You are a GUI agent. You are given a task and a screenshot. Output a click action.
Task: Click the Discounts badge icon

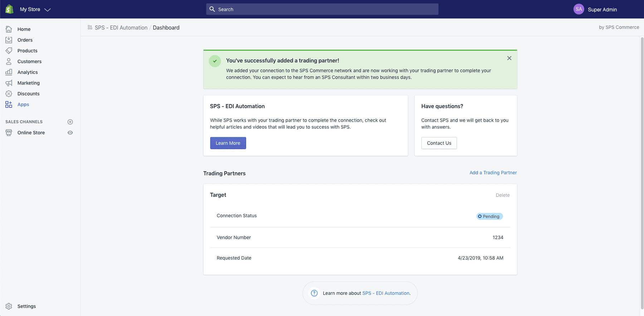[x=9, y=93]
